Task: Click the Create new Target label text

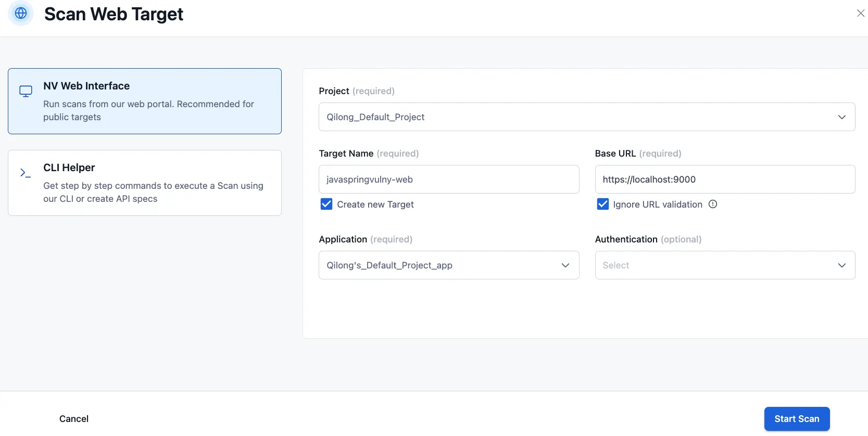Action: click(375, 204)
